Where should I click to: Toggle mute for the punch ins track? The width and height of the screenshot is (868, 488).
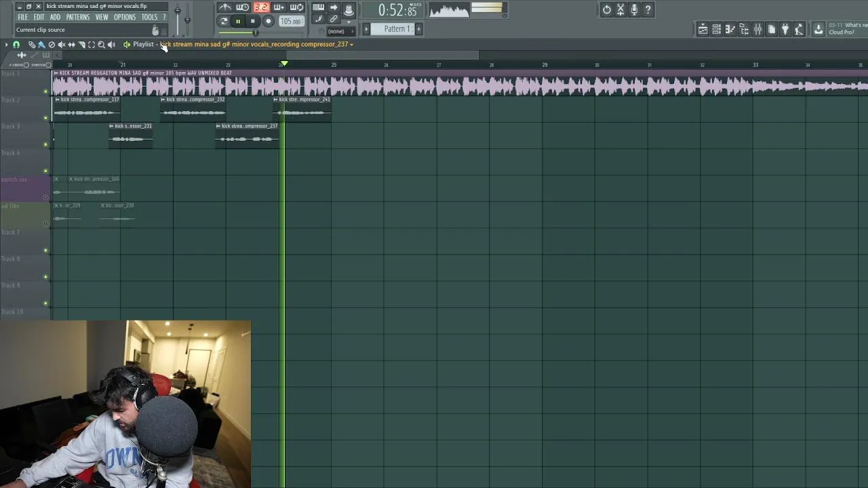click(46, 197)
